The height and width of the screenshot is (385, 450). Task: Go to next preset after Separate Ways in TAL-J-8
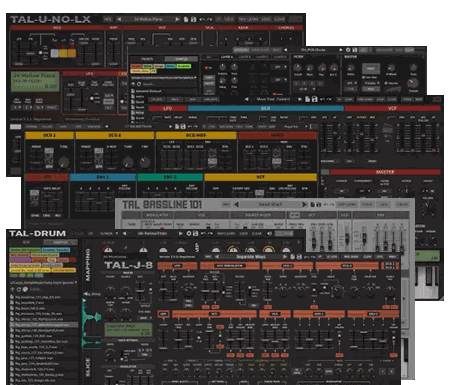(x=285, y=257)
